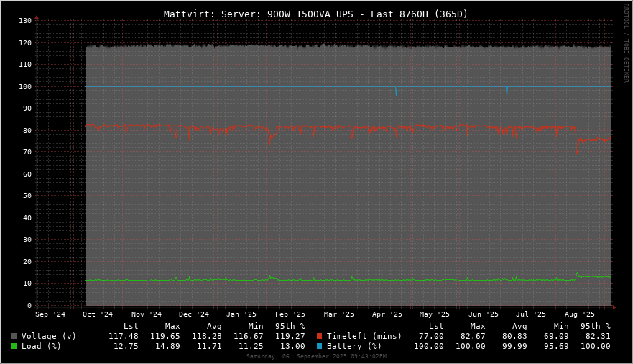Click the Nov '24 x-axis label

(x=147, y=314)
